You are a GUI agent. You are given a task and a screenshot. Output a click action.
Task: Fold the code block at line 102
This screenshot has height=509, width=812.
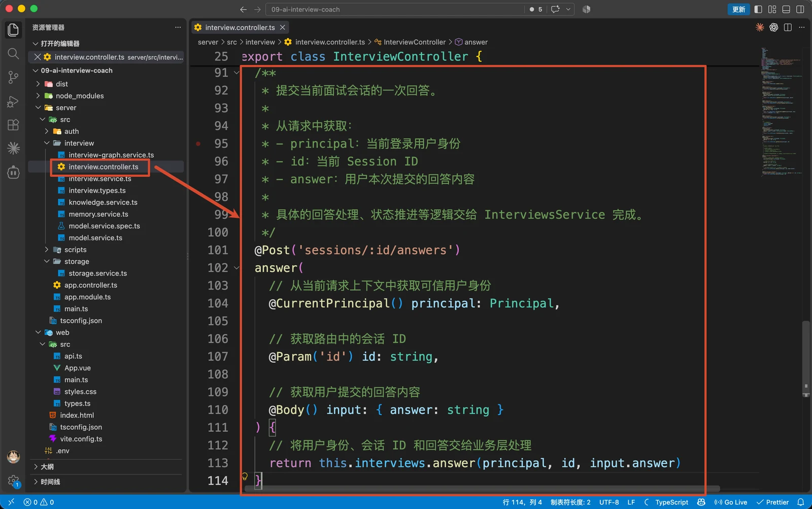[x=236, y=268]
